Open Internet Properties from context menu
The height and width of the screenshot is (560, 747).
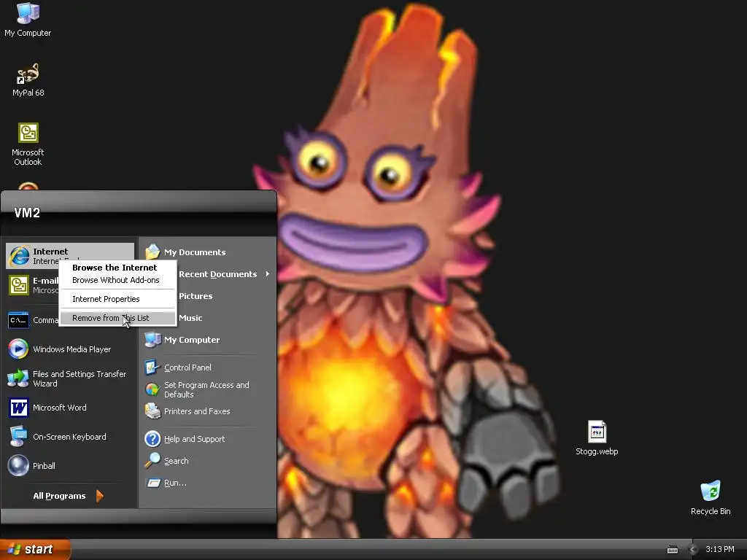117,299
